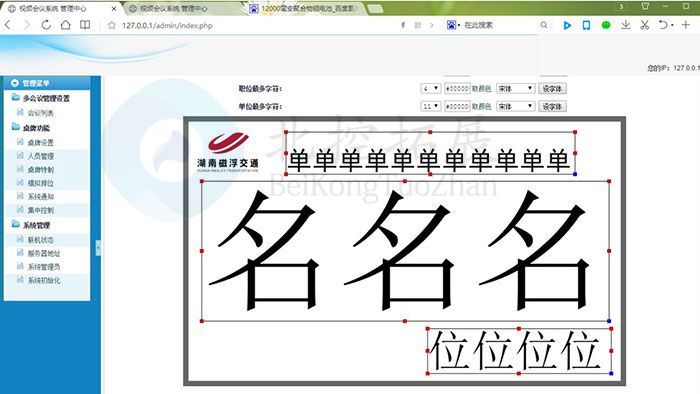Click the blue play-arrow toolbar icon
700x394 pixels.
[x=567, y=25]
